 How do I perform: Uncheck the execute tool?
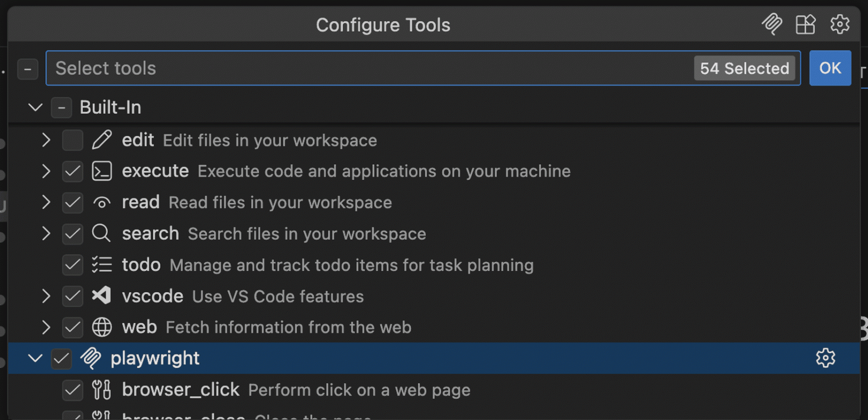(x=72, y=171)
